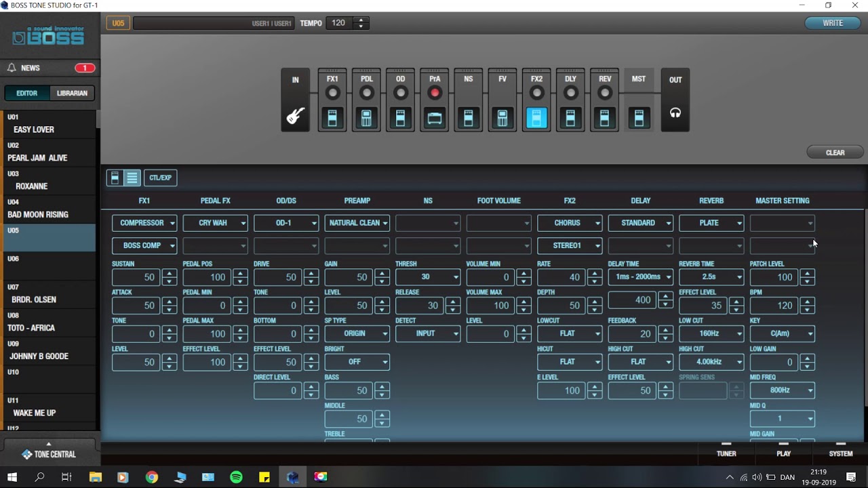Viewport: 868px width, 488px height.
Task: Open the FX1 pedal in signal chain
Action: click(x=332, y=118)
